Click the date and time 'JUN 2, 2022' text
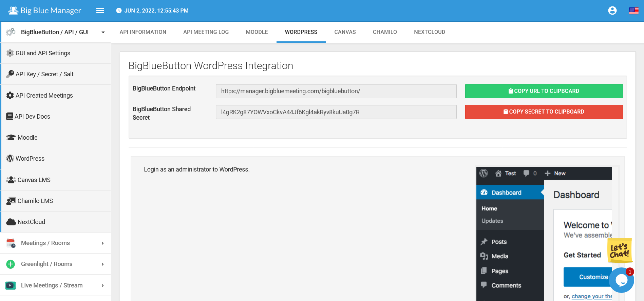This screenshot has height=301, width=644. click(156, 11)
